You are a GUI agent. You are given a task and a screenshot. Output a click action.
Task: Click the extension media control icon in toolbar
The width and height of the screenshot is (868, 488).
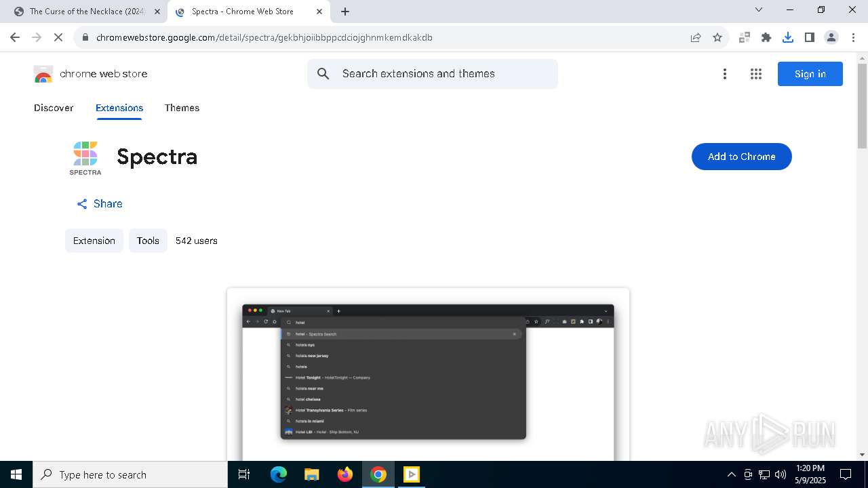pos(745,37)
